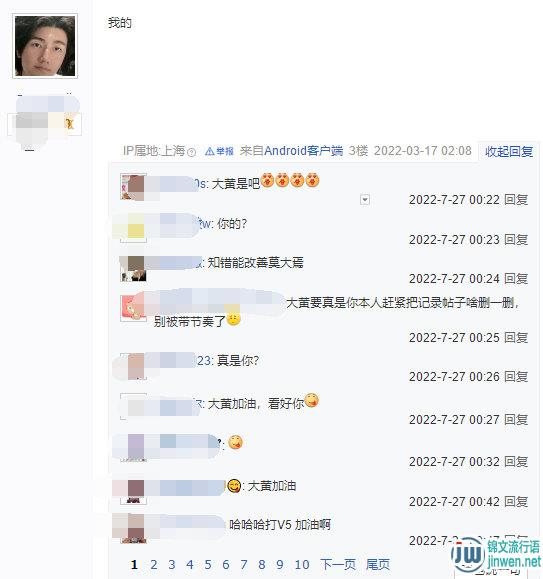Open the Android客户端 link

point(303,151)
